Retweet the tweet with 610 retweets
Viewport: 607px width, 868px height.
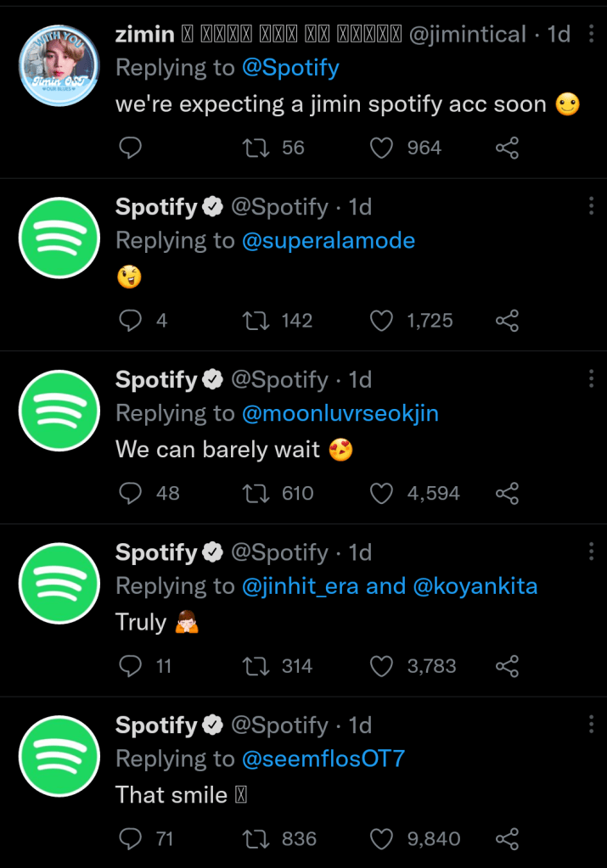point(254,493)
